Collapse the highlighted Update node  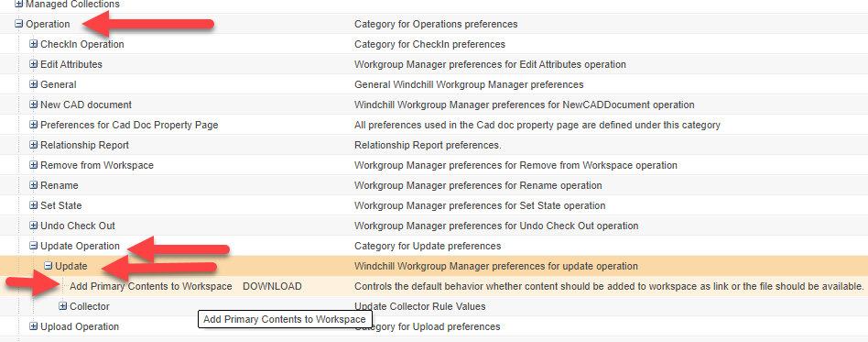tap(49, 266)
